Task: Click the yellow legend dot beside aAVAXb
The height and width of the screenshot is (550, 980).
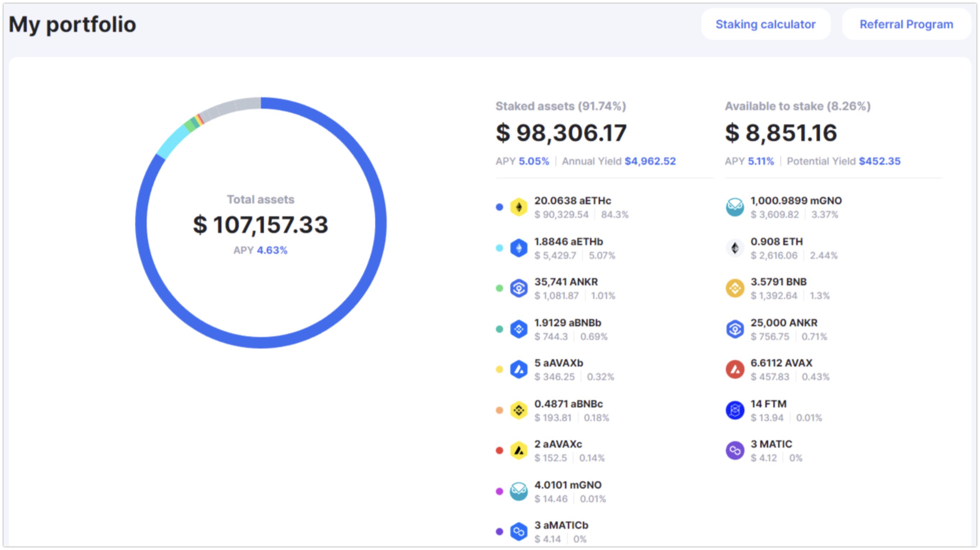Action: (x=499, y=369)
